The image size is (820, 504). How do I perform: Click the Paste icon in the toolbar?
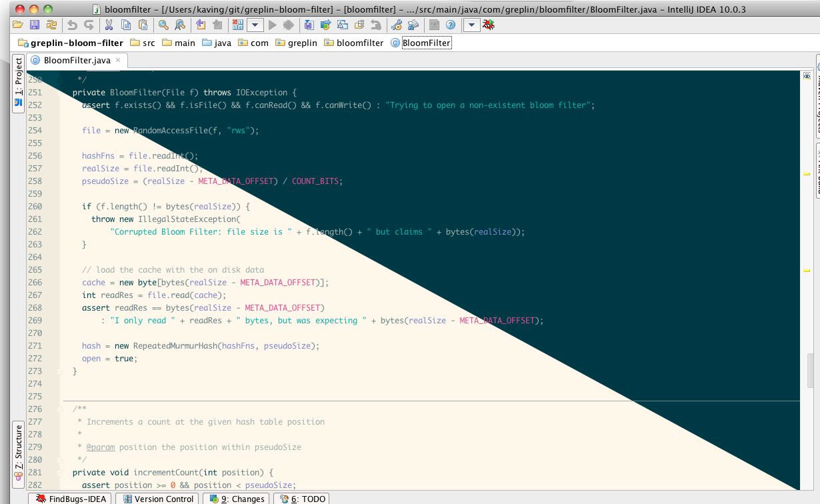pos(143,25)
